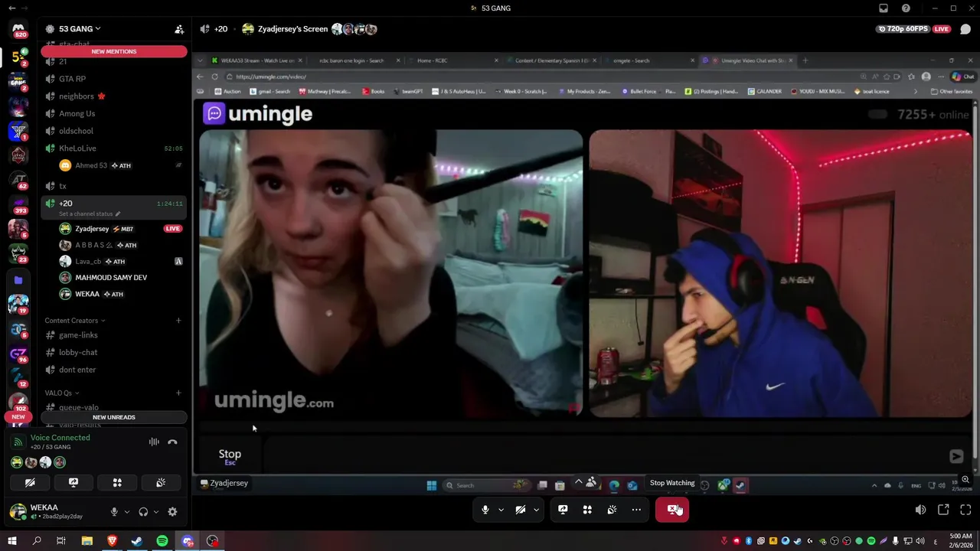Toggle microphone mute in stream controls bar
This screenshot has width=980, height=551.
(x=485, y=510)
